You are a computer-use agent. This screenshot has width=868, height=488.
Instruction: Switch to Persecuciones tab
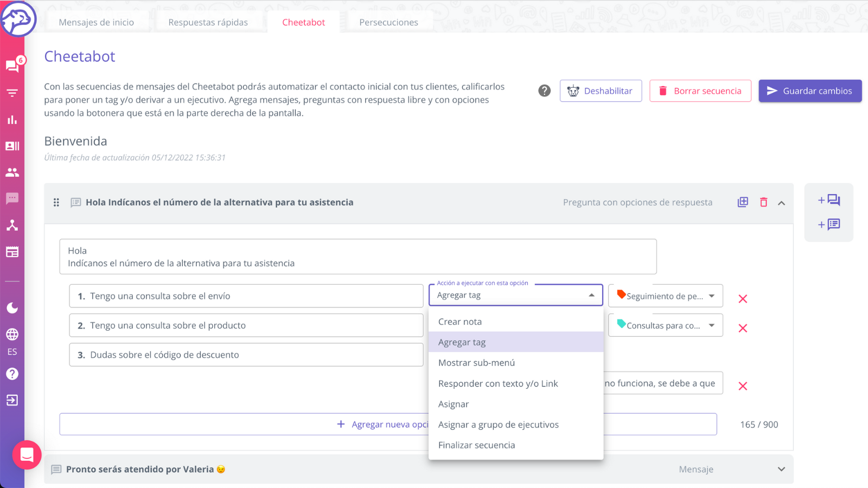[x=389, y=22]
